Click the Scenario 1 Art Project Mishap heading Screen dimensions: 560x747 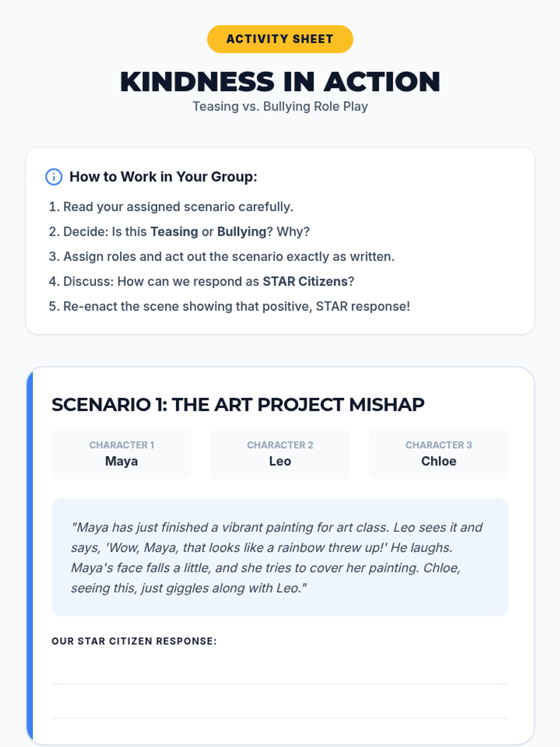(238, 405)
